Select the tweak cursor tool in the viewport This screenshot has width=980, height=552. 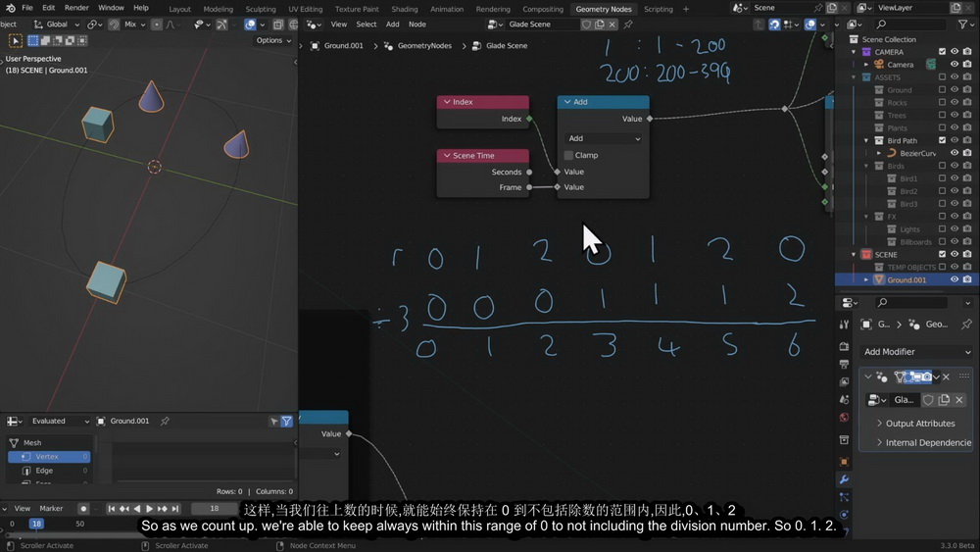15,40
